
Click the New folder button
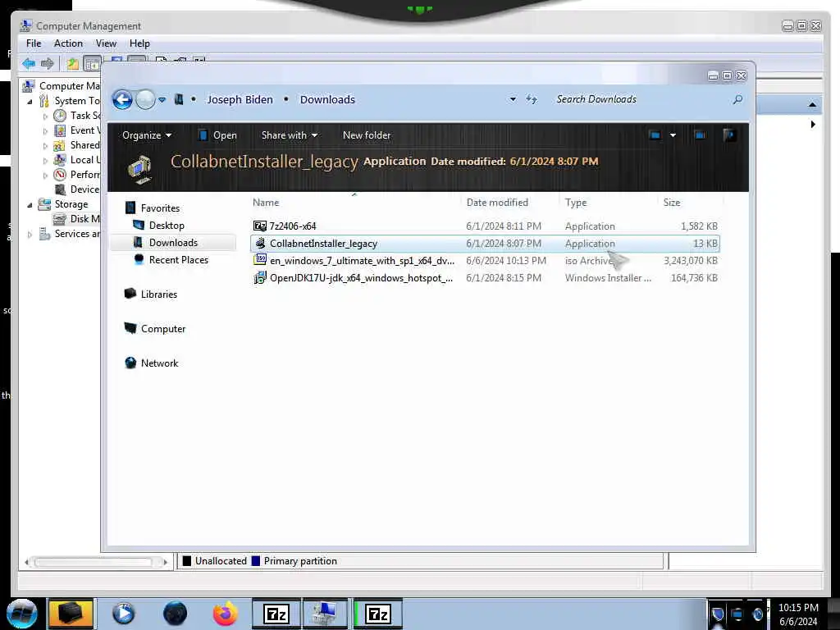tap(367, 135)
